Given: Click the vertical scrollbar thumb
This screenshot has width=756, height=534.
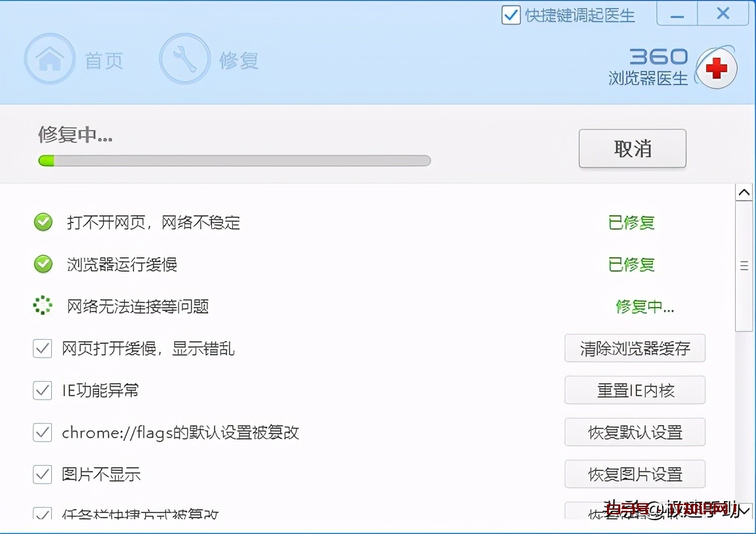Looking at the screenshot, I should tap(744, 265).
